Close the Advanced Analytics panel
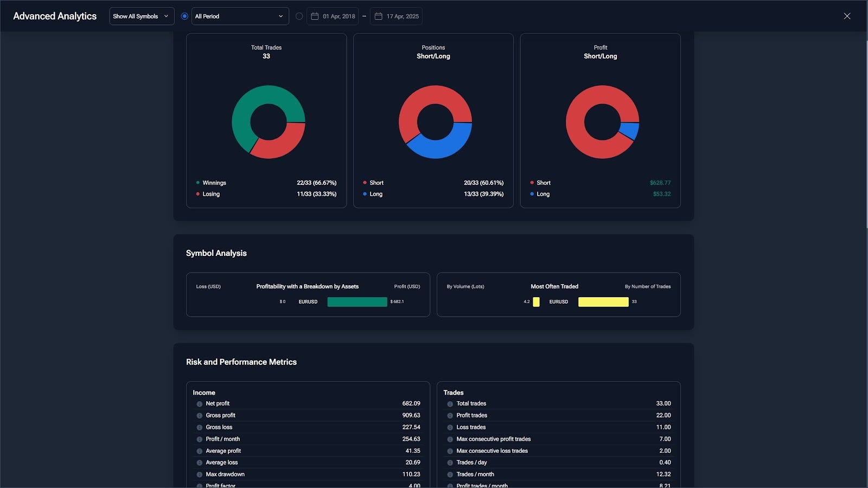The height and width of the screenshot is (488, 868). pyautogui.click(x=847, y=16)
